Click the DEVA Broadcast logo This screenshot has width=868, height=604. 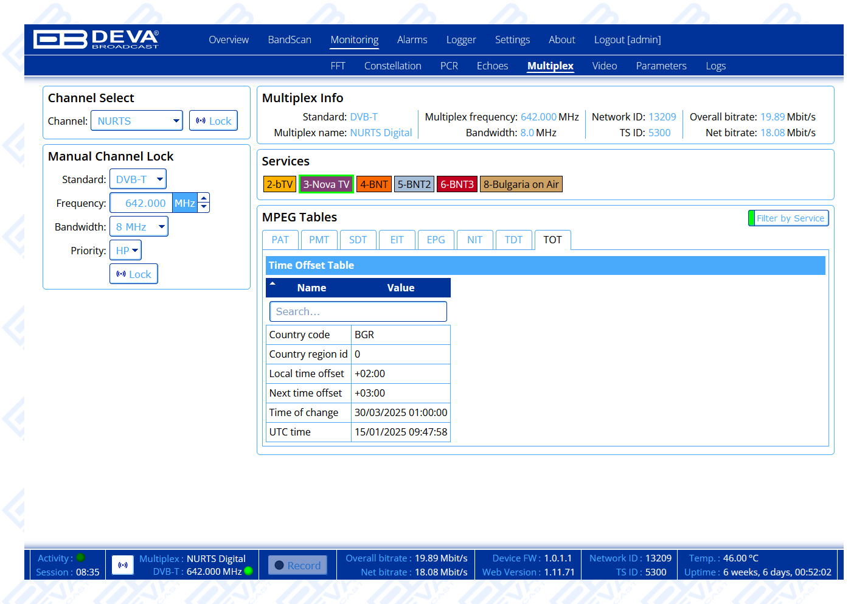pos(96,40)
